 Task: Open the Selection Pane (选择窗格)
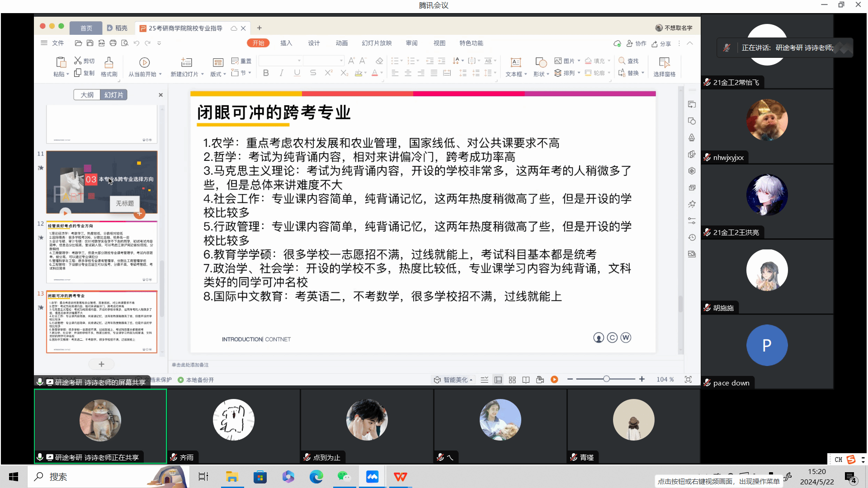664,63
